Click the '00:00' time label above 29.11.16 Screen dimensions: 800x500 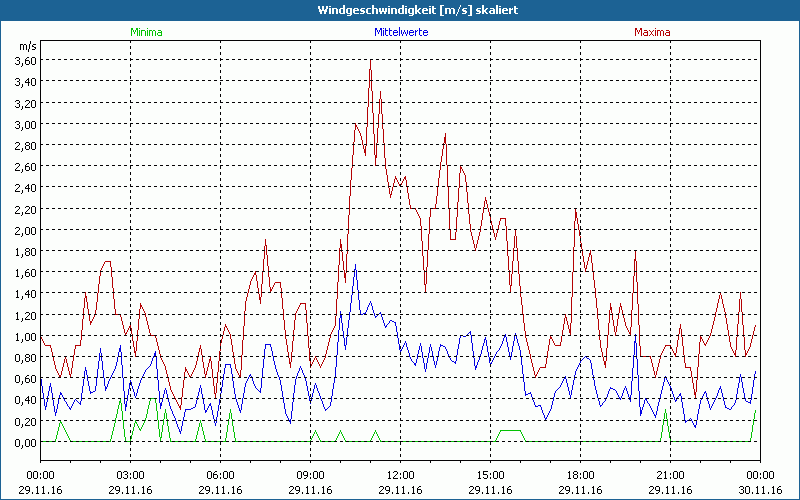pyautogui.click(x=40, y=476)
